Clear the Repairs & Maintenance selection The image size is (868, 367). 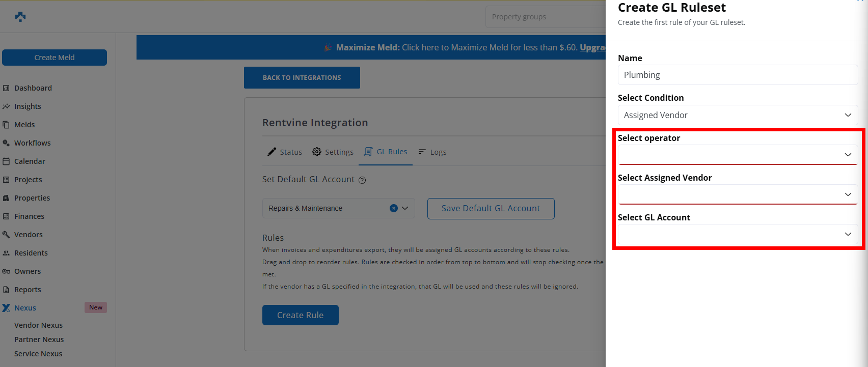tap(393, 208)
